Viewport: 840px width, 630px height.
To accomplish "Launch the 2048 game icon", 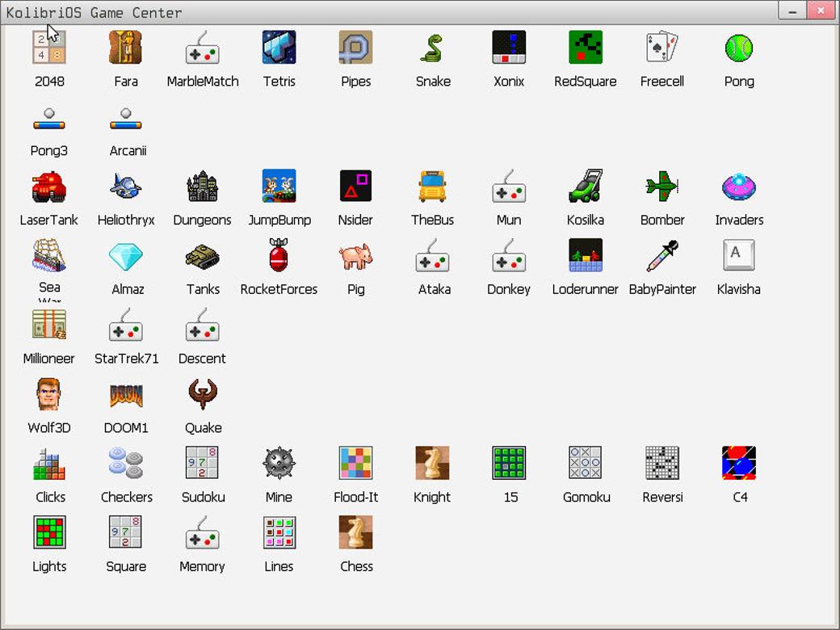I will pyautogui.click(x=49, y=47).
